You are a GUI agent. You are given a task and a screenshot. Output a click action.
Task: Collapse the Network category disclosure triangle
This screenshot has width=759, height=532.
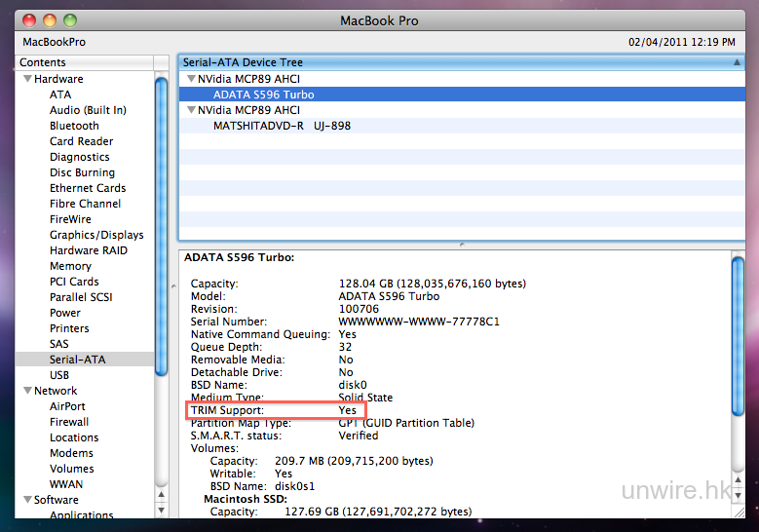tap(26, 391)
